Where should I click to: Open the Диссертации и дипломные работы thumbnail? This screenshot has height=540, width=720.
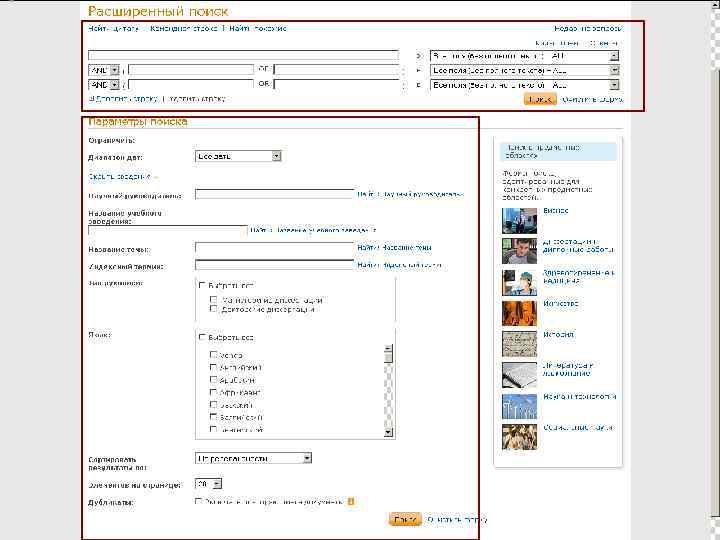(x=519, y=251)
